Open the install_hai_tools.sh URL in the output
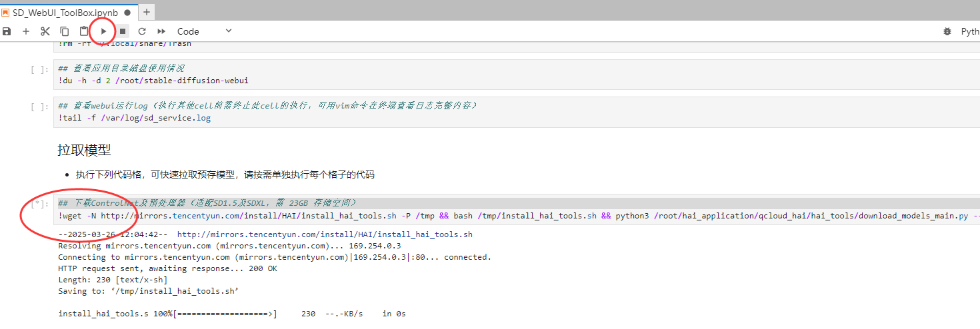The width and height of the screenshot is (980, 329). (x=324, y=234)
